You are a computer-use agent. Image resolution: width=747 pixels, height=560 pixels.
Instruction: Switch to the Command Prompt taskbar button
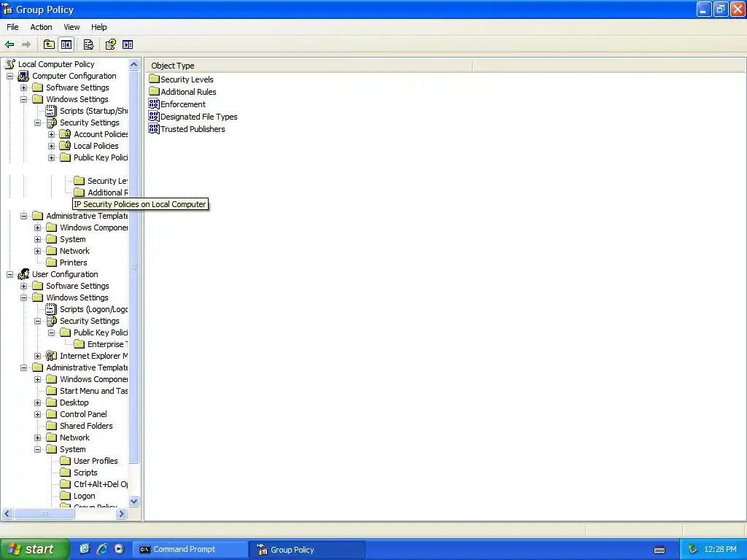pyautogui.click(x=189, y=550)
